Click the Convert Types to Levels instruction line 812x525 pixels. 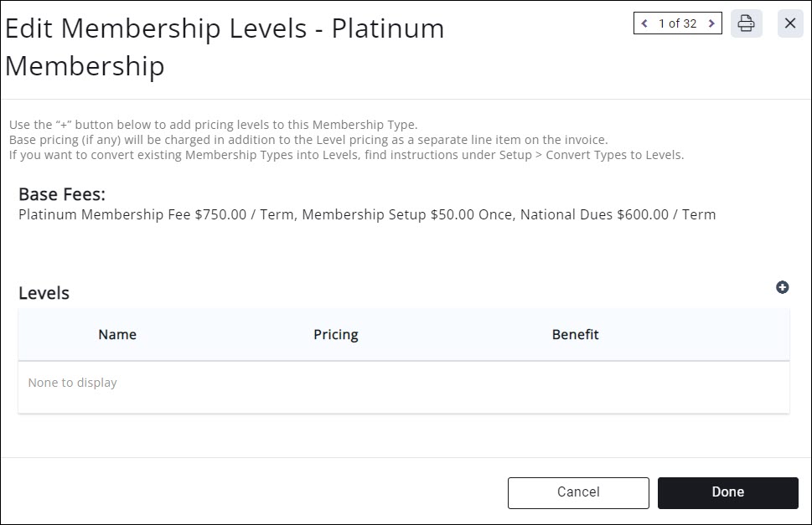pos(346,155)
